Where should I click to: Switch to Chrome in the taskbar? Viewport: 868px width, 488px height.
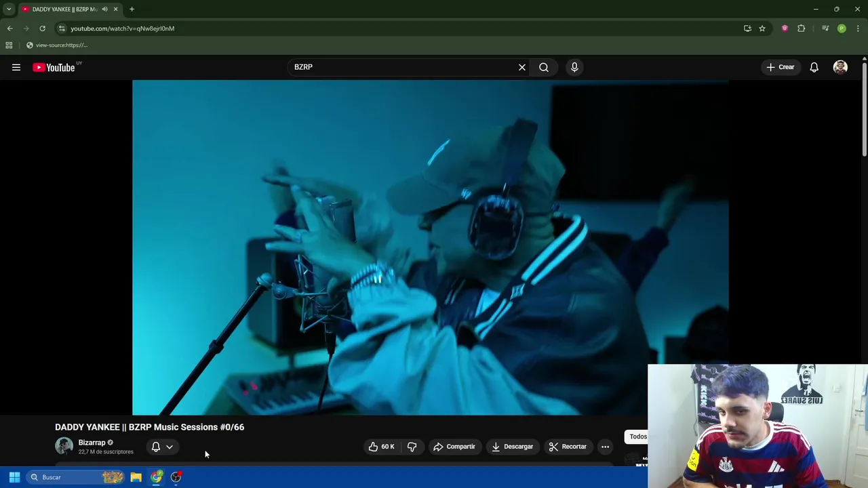(156, 477)
